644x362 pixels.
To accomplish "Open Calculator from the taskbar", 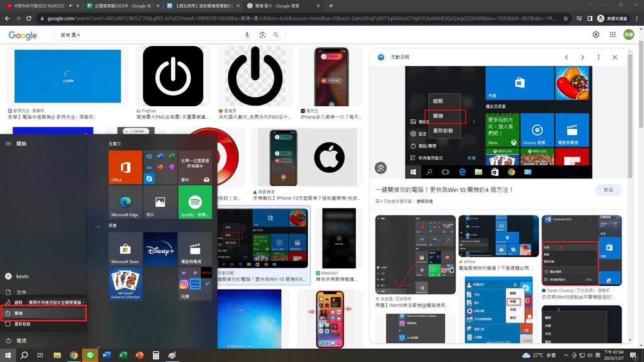I will coord(156,355).
